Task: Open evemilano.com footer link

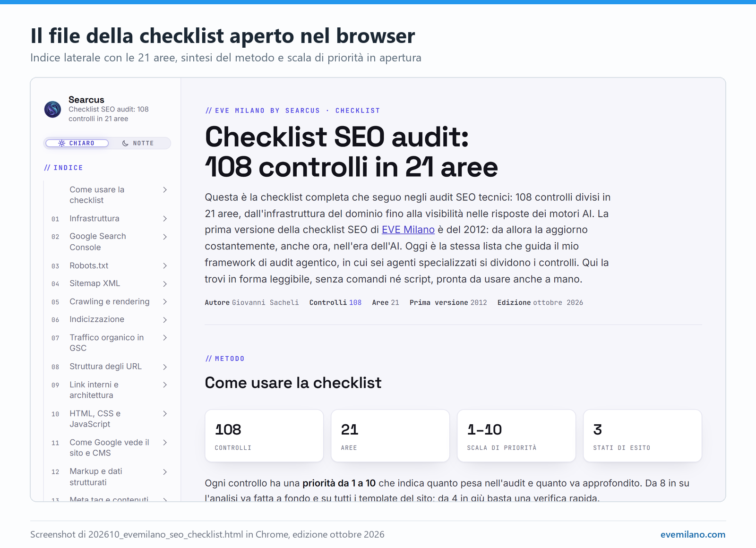Action: coord(693,534)
